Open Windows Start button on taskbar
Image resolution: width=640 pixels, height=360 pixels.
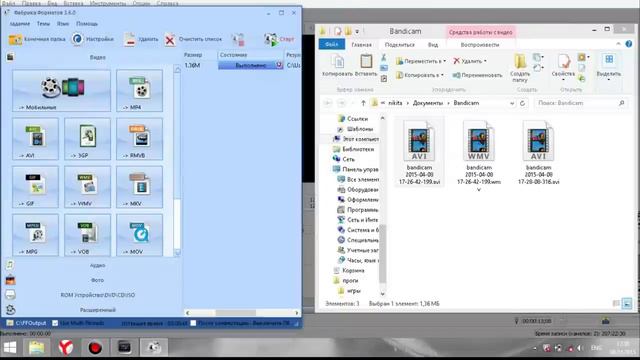(10, 347)
